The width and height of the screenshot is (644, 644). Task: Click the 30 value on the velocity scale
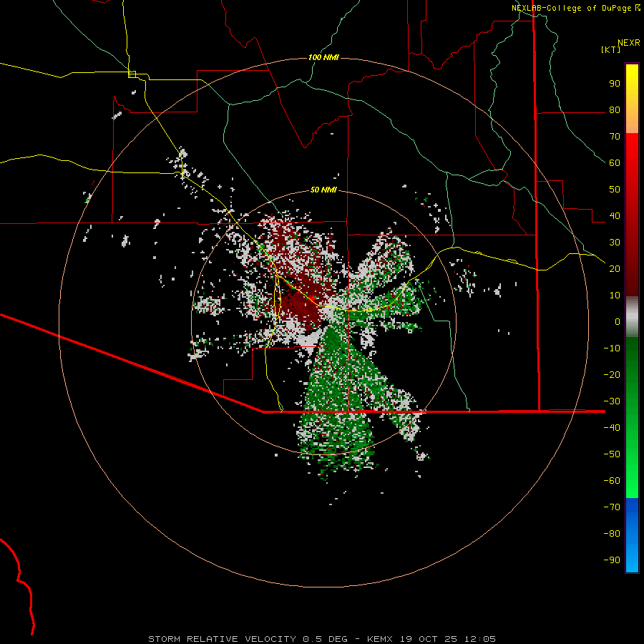click(x=615, y=243)
